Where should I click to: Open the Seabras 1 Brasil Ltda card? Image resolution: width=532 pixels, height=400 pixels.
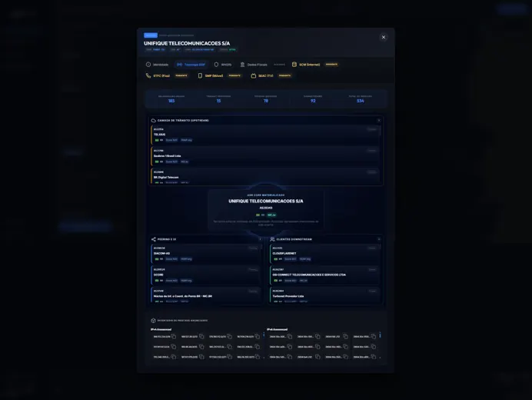pos(265,156)
